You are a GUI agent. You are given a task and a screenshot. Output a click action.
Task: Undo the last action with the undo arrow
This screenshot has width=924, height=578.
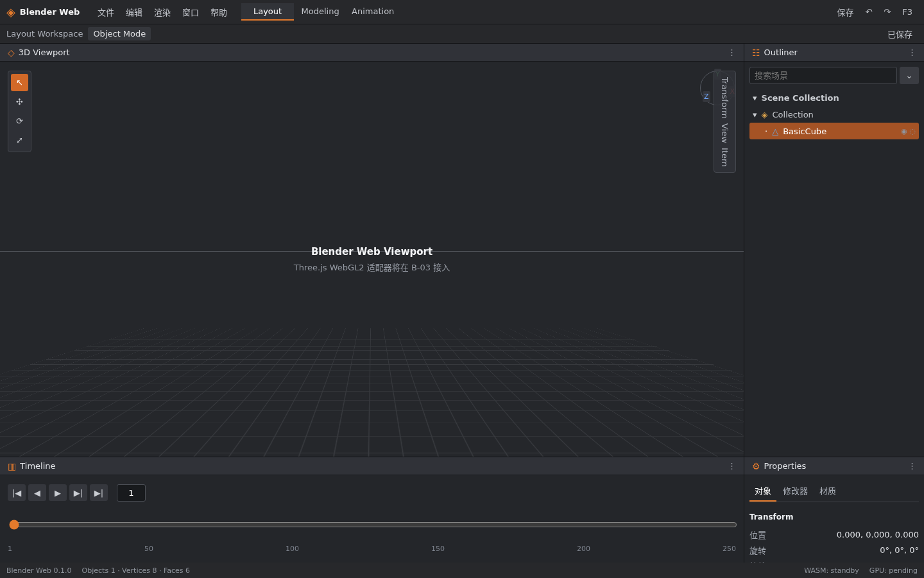coord(869,12)
